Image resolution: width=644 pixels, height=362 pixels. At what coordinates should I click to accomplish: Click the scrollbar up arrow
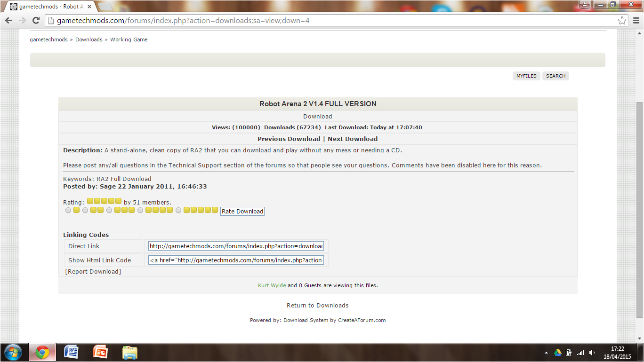[639, 33]
